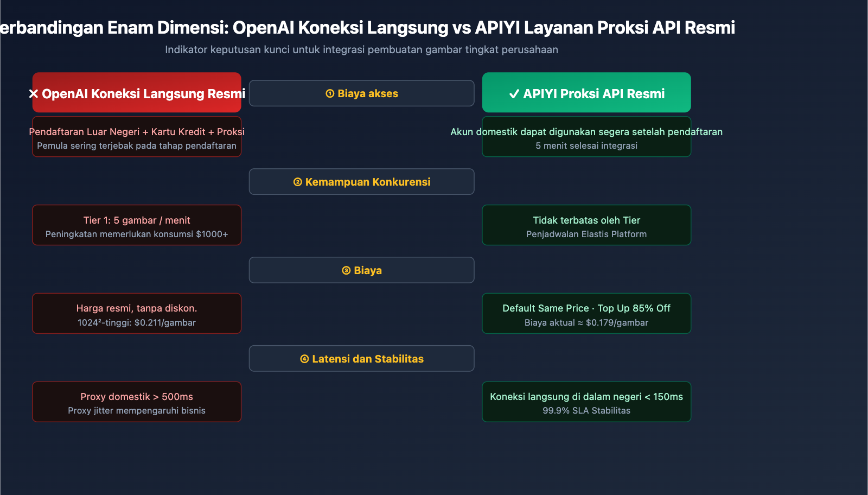Expand the Pendaftaran Luar Negeri card
868x495 pixels.
(x=137, y=137)
